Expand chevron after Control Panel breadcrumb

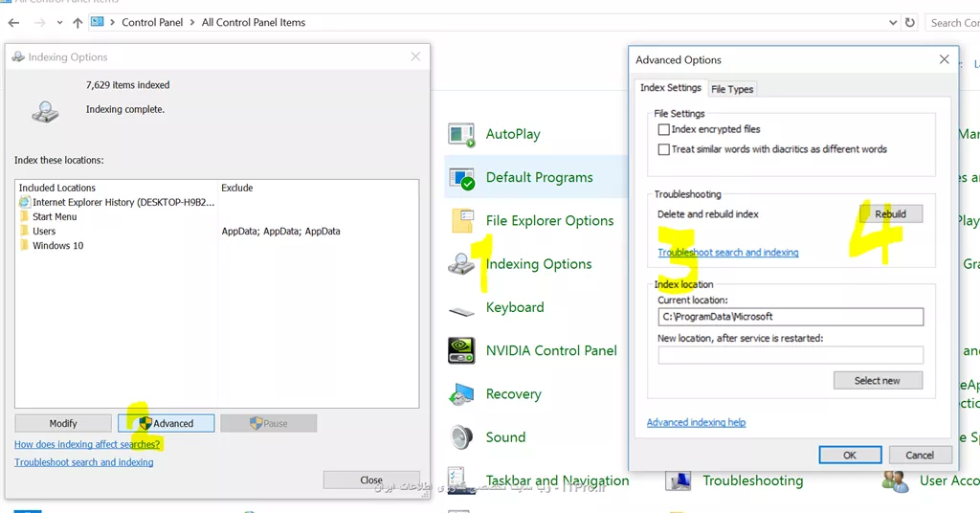pyautogui.click(x=192, y=23)
